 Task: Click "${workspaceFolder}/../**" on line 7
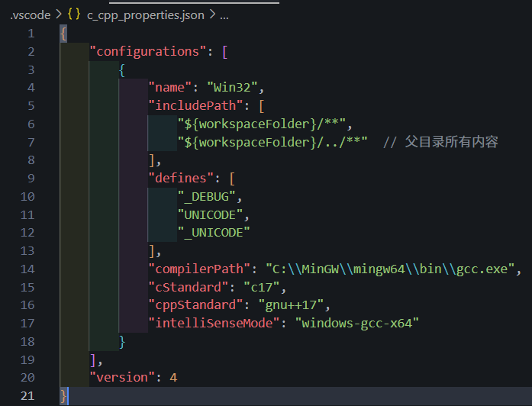(272, 143)
